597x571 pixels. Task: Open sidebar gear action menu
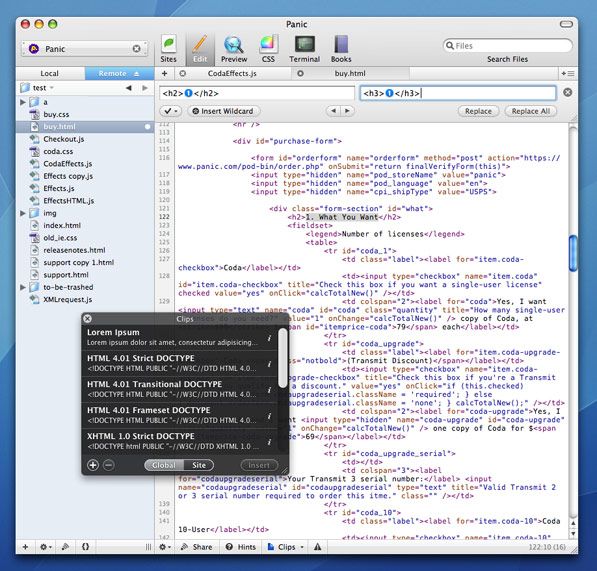coord(45,547)
